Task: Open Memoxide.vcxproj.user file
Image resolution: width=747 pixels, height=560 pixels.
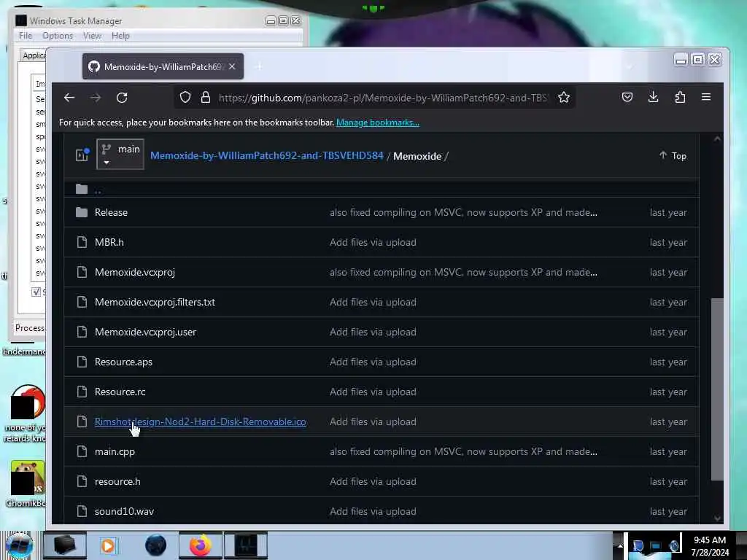Action: pos(145,332)
